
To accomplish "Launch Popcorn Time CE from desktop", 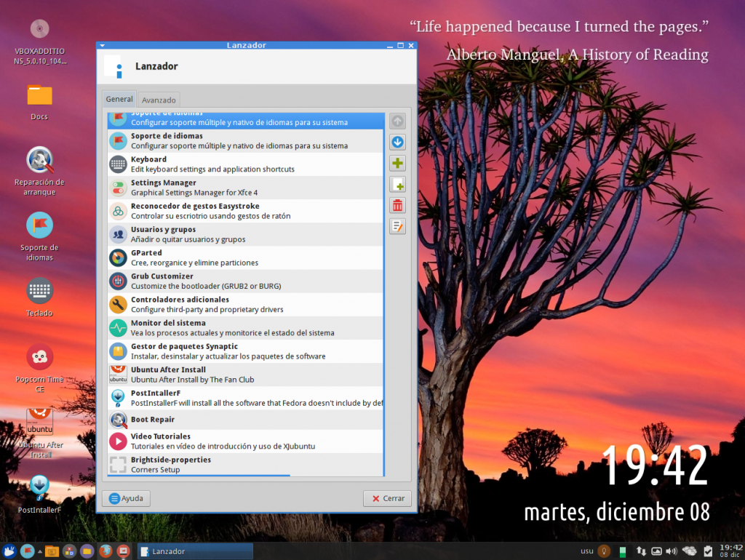I will 39,356.
